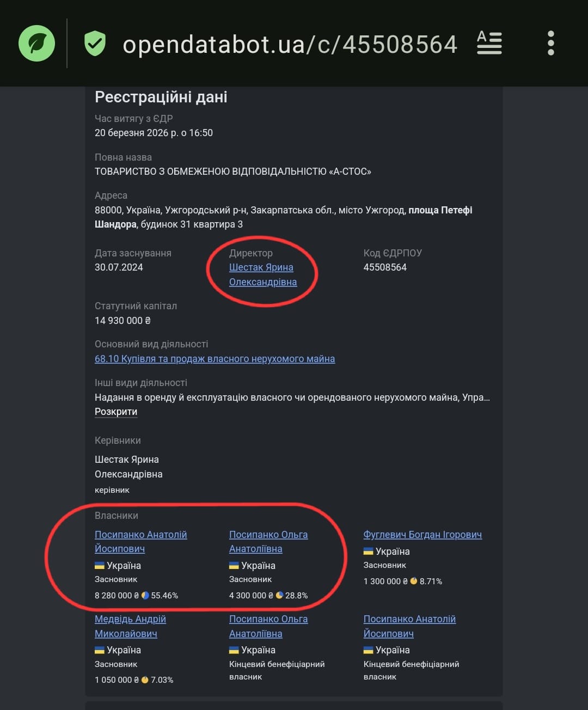Select the opendatabot.ua address bar URL

[290, 44]
